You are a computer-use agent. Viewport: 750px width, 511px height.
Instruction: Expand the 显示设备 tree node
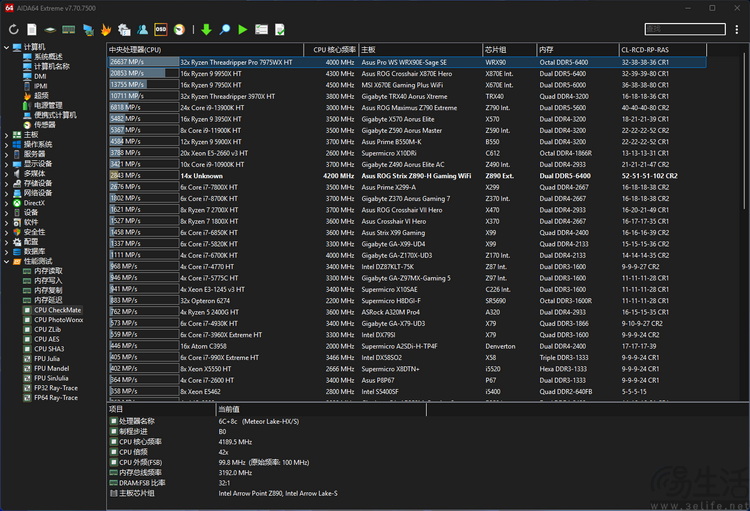[x=6, y=164]
